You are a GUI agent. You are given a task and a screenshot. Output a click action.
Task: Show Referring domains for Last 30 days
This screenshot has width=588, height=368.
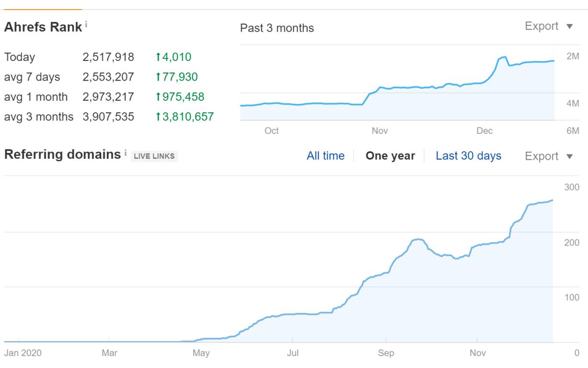[x=469, y=156]
